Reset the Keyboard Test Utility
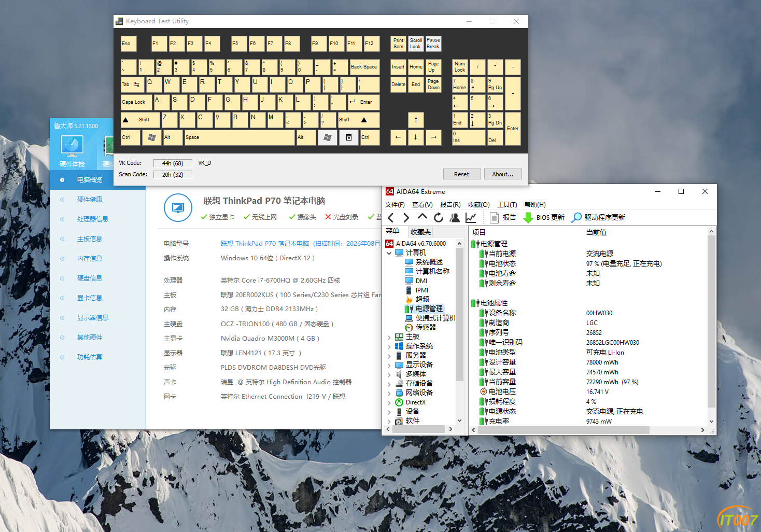 pyautogui.click(x=461, y=174)
